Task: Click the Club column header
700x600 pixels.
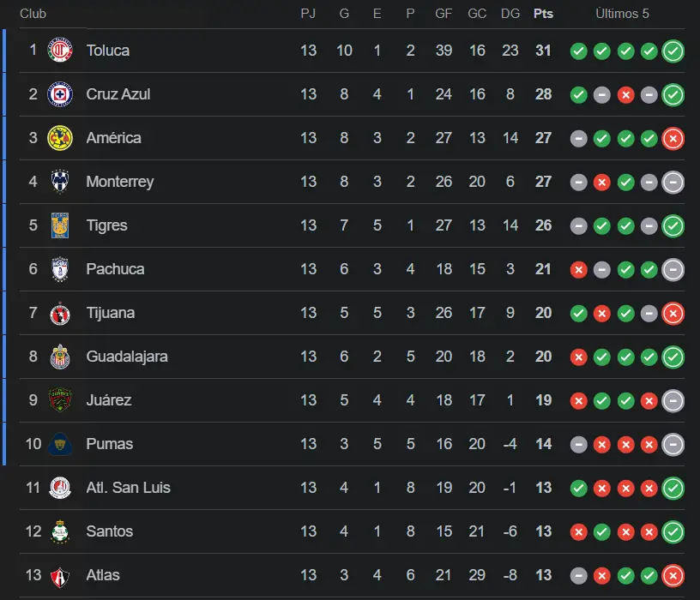Action: [x=33, y=14]
